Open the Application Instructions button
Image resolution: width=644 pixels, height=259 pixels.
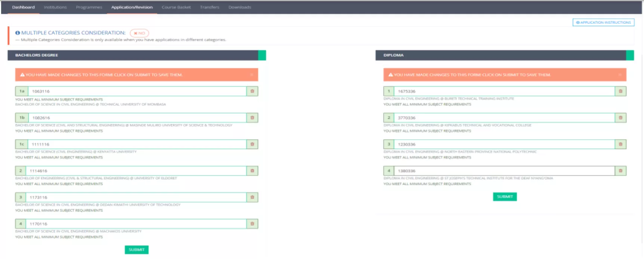click(603, 22)
